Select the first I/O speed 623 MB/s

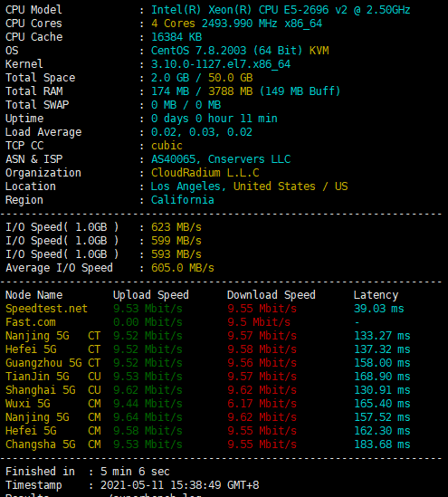[x=176, y=227]
